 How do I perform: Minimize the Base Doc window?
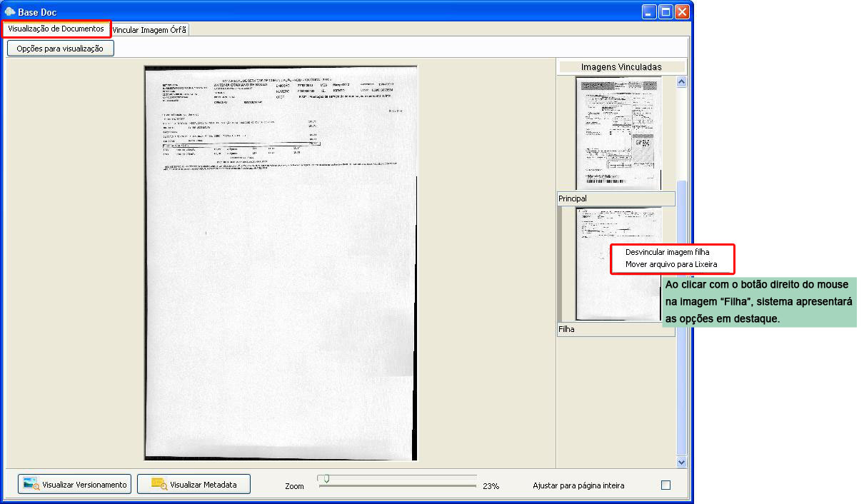[x=649, y=11]
